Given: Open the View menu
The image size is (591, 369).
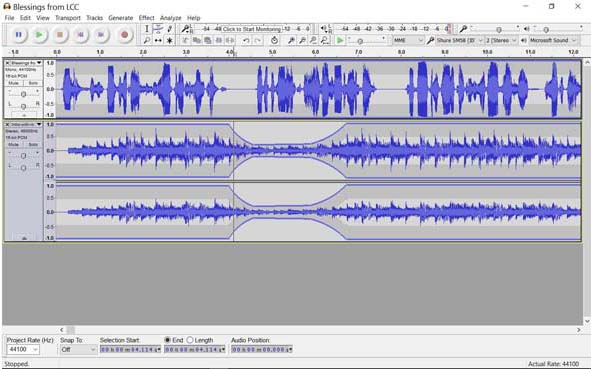Looking at the screenshot, I should click(43, 18).
